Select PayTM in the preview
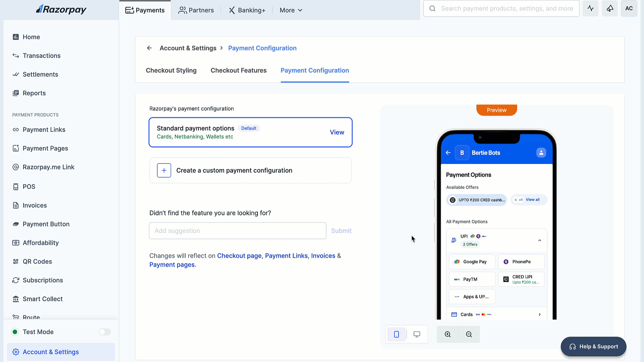The height and width of the screenshot is (362, 644). click(472, 279)
